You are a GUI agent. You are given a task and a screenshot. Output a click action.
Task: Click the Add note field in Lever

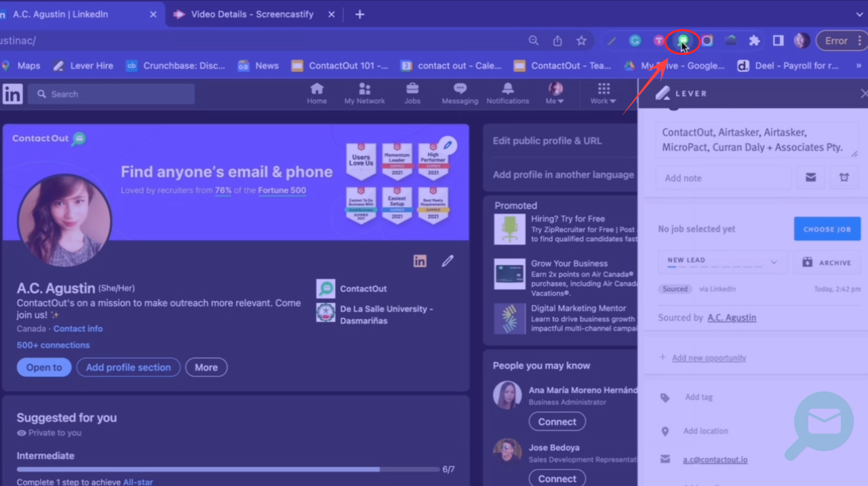click(x=724, y=178)
